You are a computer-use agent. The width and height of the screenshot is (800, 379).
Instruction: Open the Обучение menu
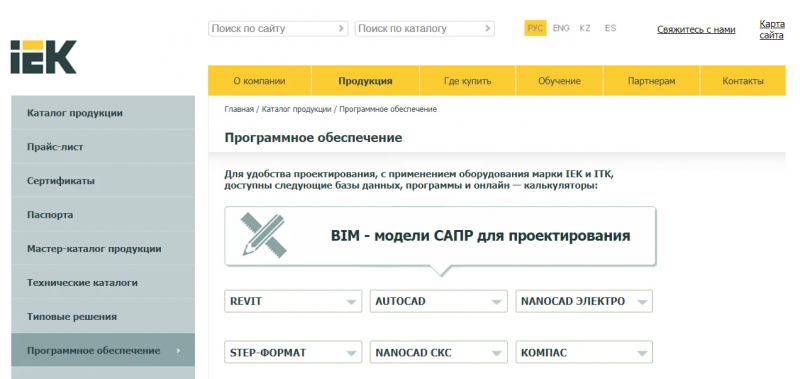[559, 81]
